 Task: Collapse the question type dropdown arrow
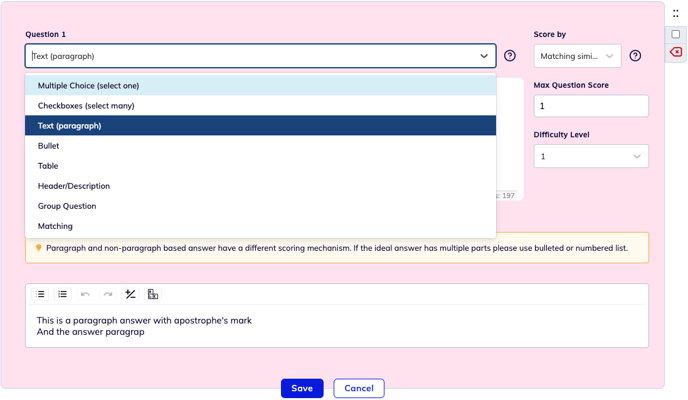tap(484, 56)
